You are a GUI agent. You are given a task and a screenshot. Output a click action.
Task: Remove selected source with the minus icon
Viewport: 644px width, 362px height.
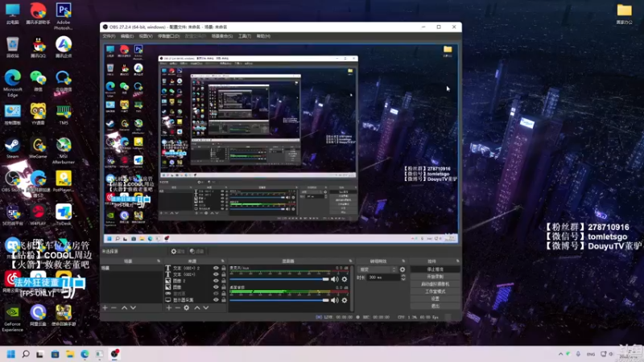[177, 308]
